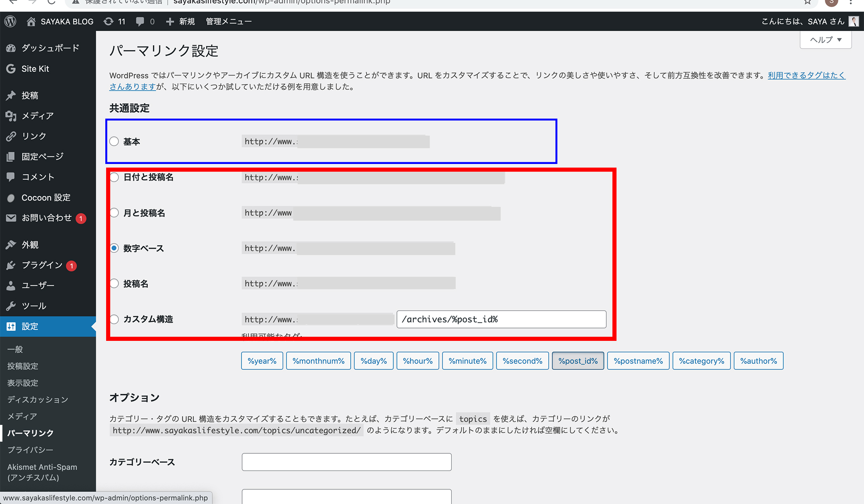Viewport: 864px width, 504px height.
Task: Open Akismet Anti-Spam settings
Action: click(42, 472)
